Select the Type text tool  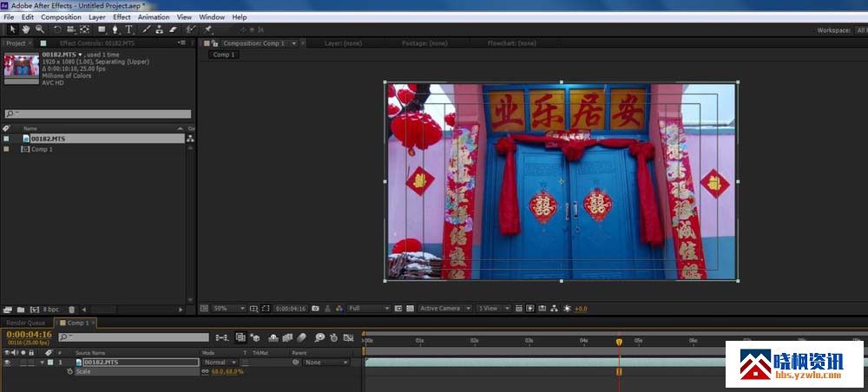point(128,29)
